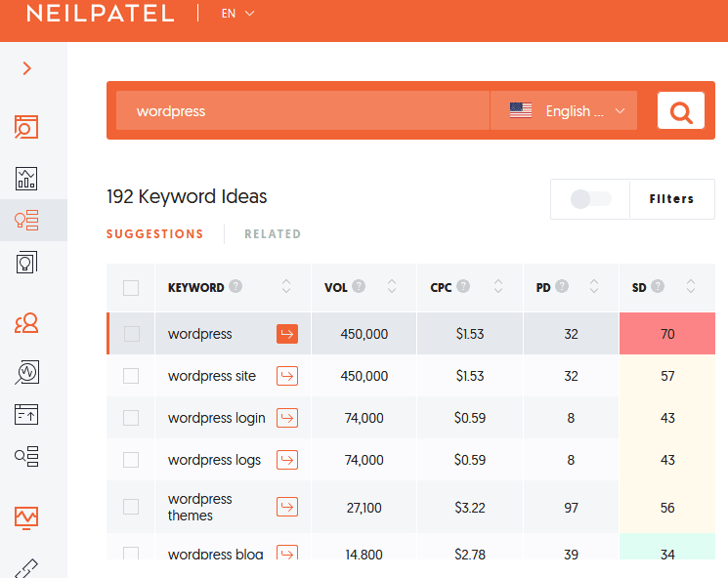The height and width of the screenshot is (578, 728).
Task: Click the 27,100 volume cell
Action: [x=364, y=508]
